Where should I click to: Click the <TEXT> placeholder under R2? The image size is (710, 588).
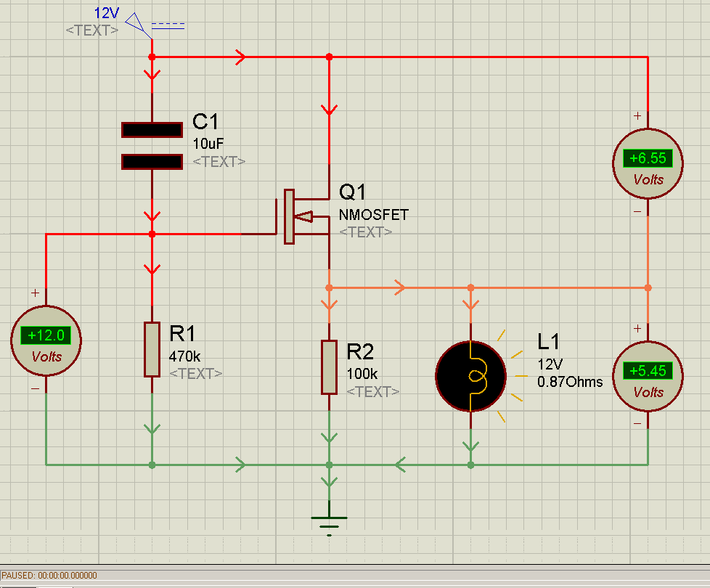373,391
